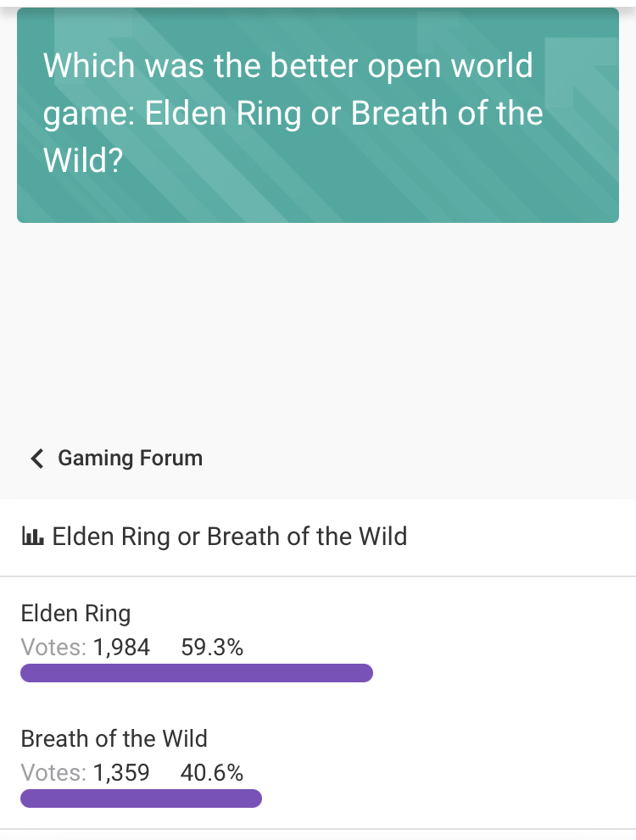Click the Breath of the Wild purple result bar

coord(141,798)
